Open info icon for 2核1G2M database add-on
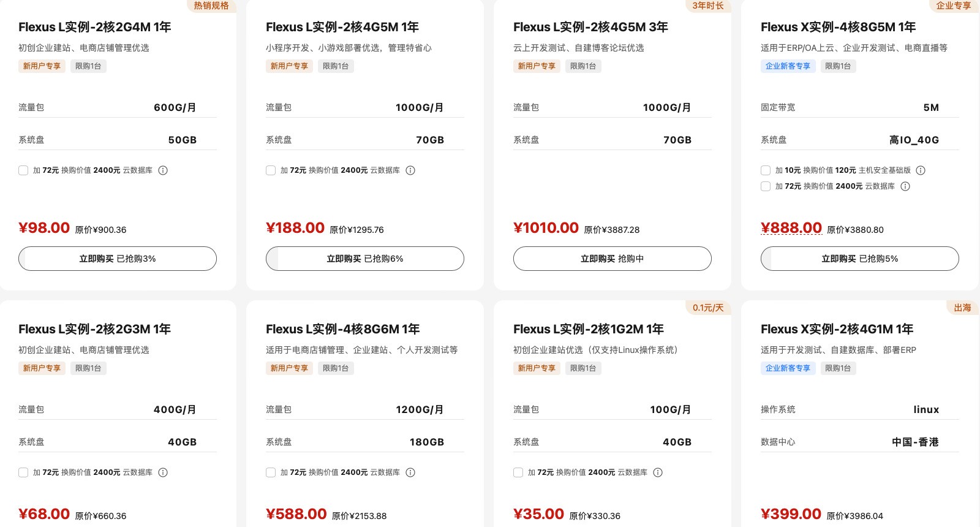 point(658,472)
